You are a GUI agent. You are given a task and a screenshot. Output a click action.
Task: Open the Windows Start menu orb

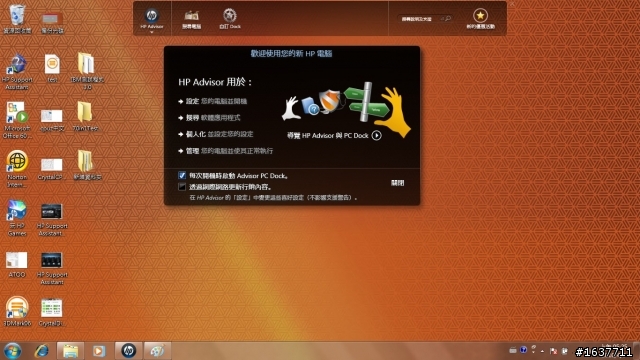tap(12, 351)
